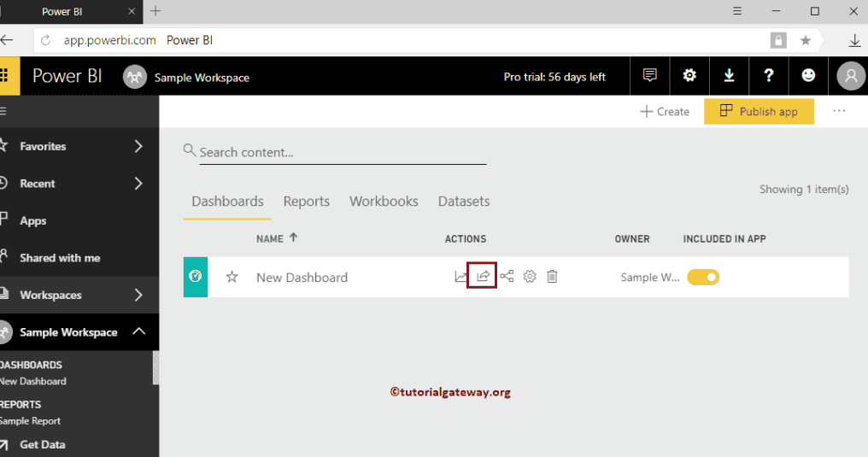Click the INCLUDED IN APP column header
Image resolution: width=868 pixels, height=457 pixels.
pyautogui.click(x=724, y=239)
